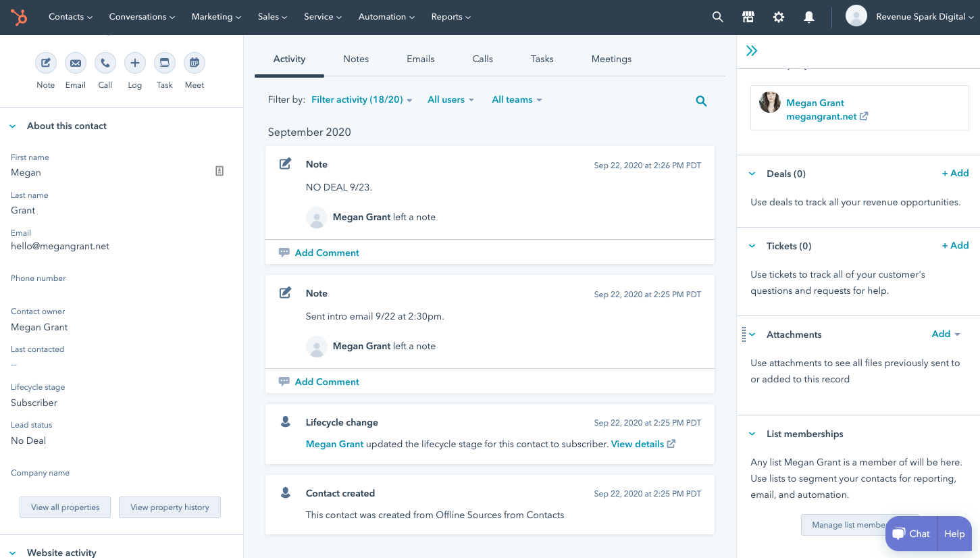Select the Email icon to compose an email
This screenshot has width=980, height=558.
[x=75, y=63]
